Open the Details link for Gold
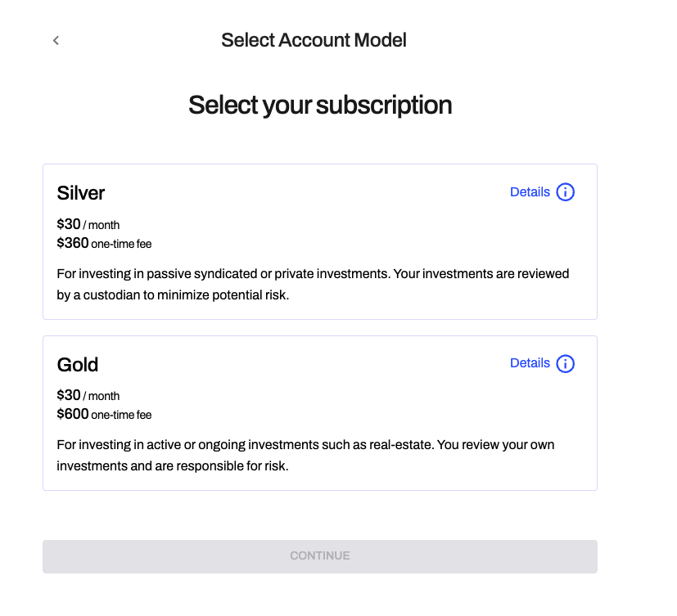Viewport: 677px width, 616px height. pos(530,363)
